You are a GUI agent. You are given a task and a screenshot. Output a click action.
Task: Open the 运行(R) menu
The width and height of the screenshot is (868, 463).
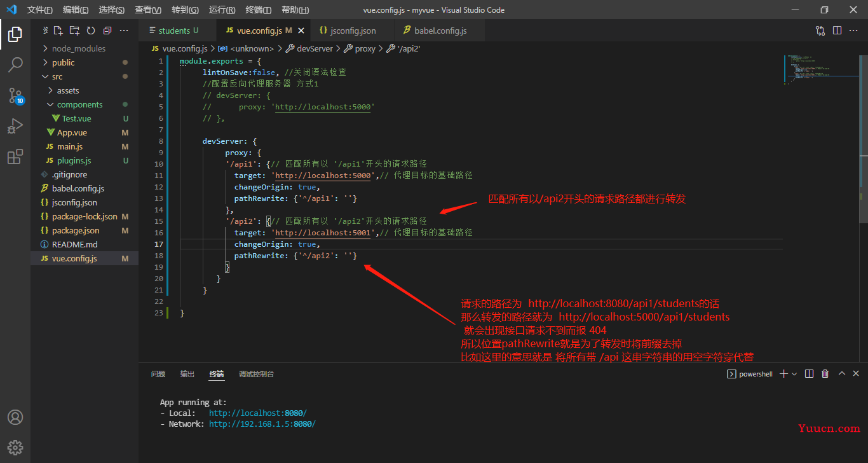click(222, 10)
